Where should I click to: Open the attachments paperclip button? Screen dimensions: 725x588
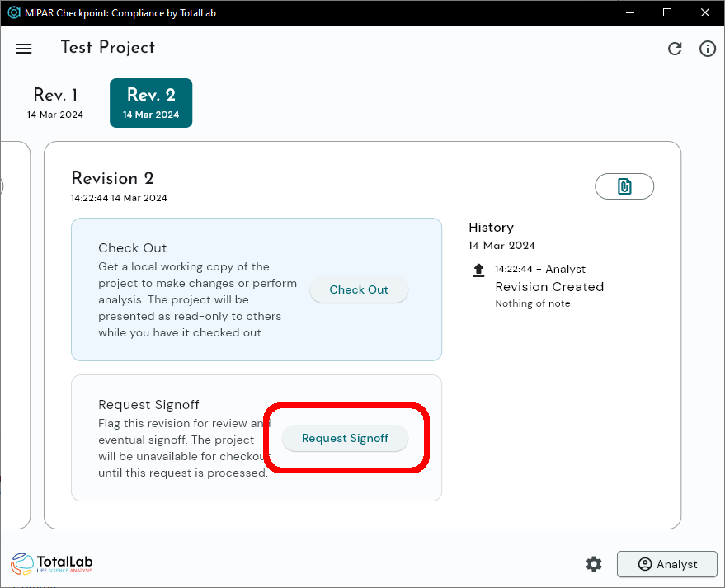tap(624, 186)
